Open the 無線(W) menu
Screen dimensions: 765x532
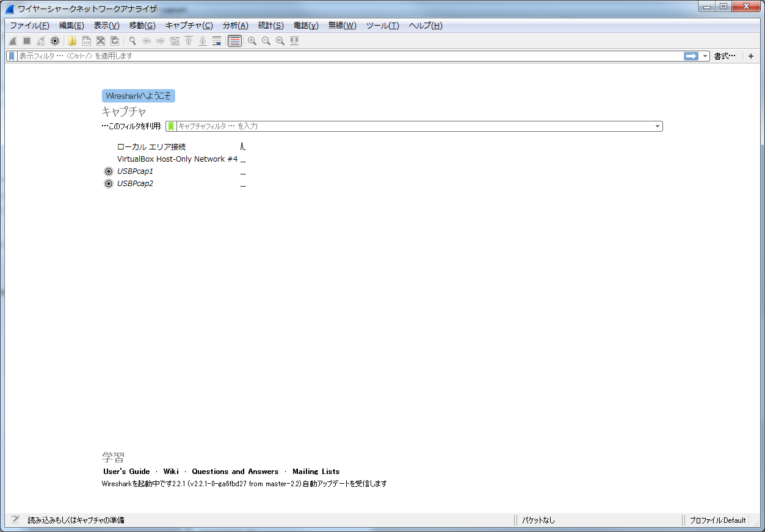(x=342, y=26)
